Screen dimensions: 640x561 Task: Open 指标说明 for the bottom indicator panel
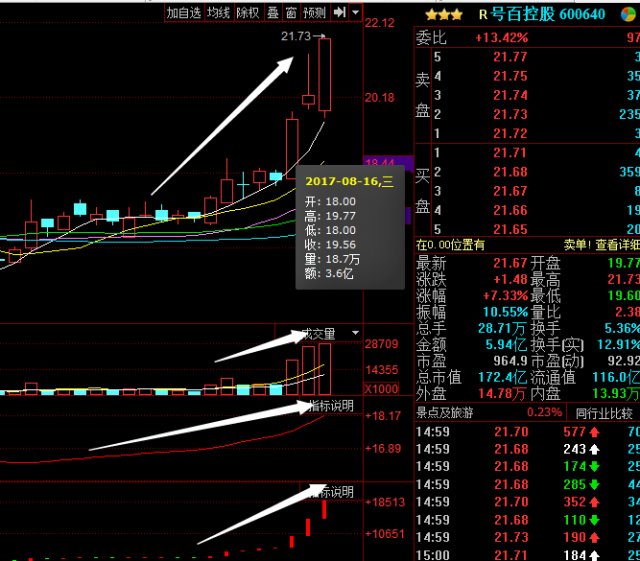pos(331,492)
